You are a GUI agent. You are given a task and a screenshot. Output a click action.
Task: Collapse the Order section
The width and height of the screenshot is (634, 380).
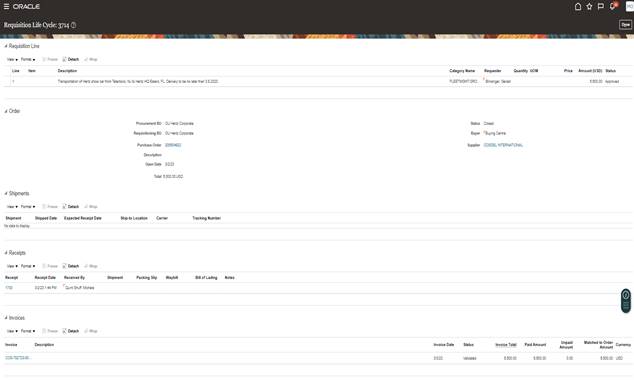(x=6, y=111)
